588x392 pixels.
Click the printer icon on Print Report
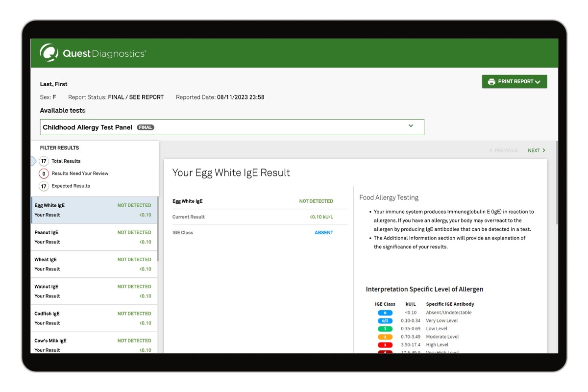pyautogui.click(x=491, y=82)
